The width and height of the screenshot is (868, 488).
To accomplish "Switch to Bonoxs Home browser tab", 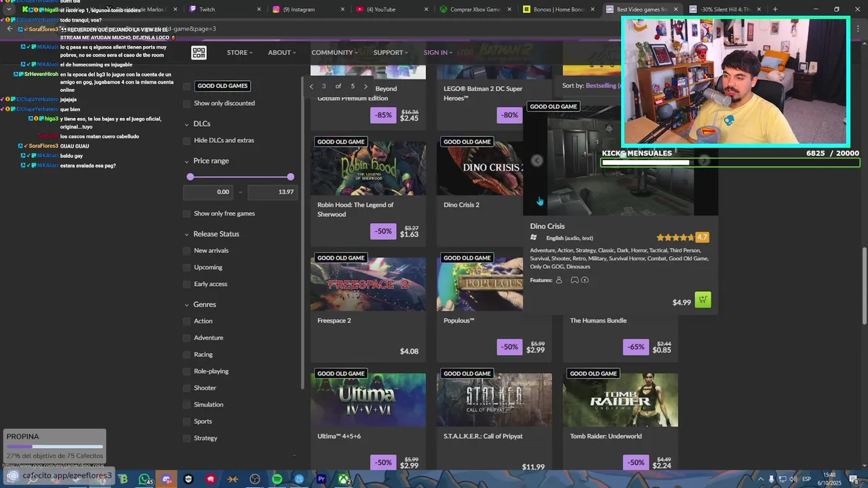I will coord(558,9).
